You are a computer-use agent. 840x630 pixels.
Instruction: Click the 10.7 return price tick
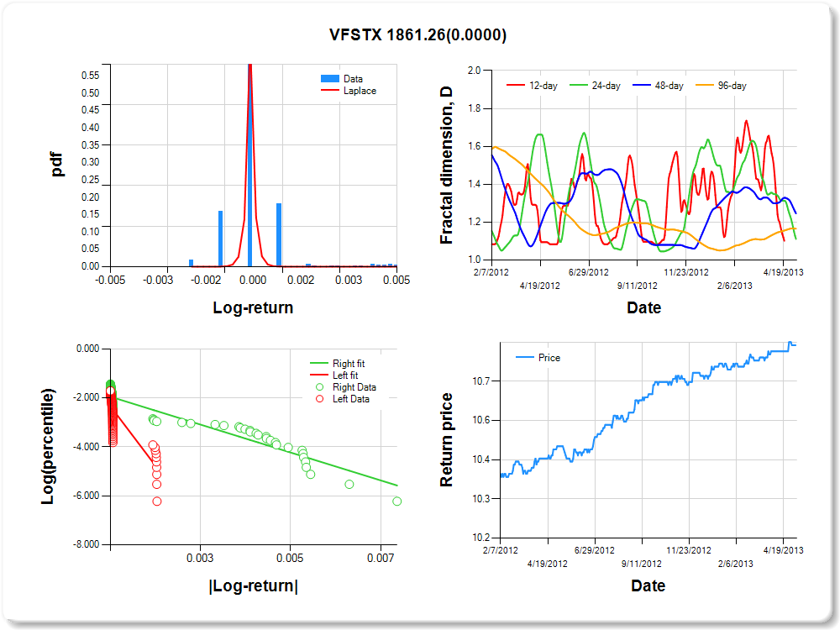tap(481, 381)
